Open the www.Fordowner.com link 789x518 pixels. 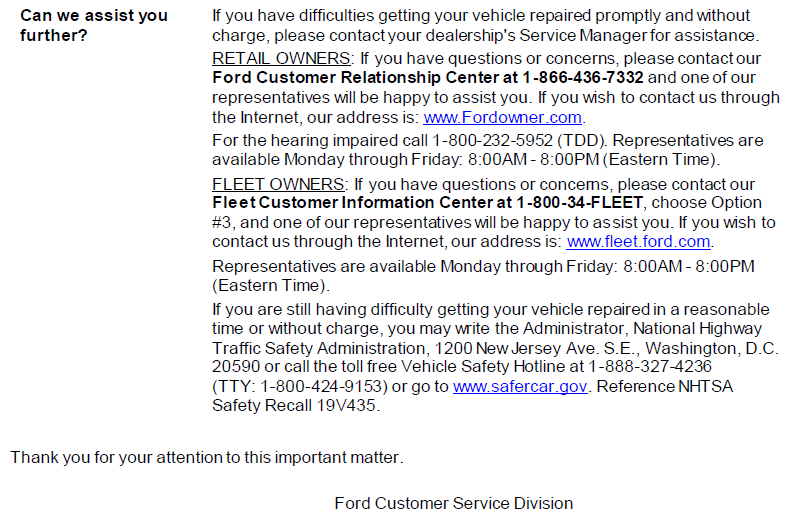click(503, 117)
